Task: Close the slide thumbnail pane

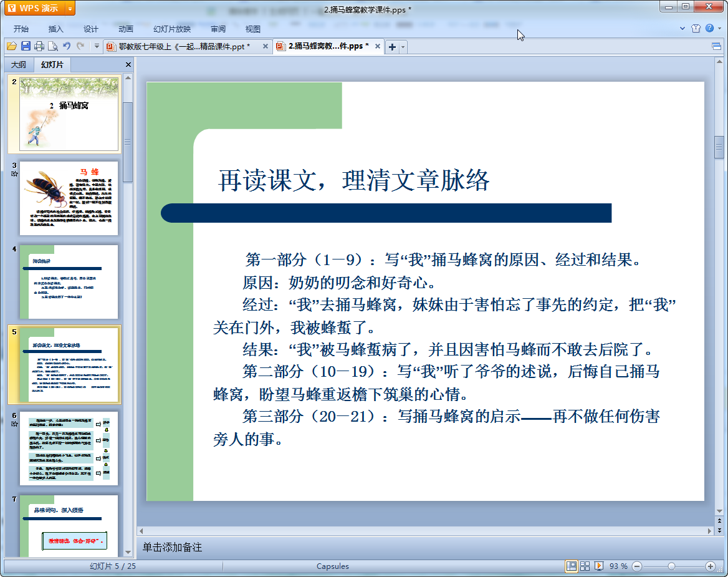Action: 128,65
